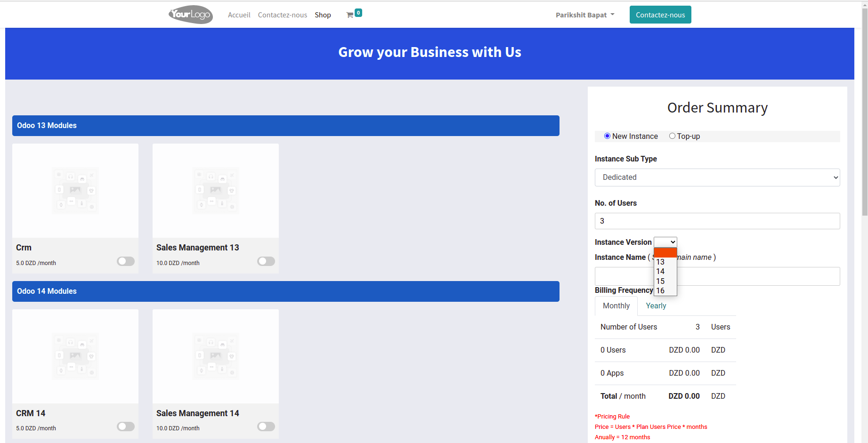Click the CRM 14 placeholder image
The image size is (868, 443).
point(75,356)
